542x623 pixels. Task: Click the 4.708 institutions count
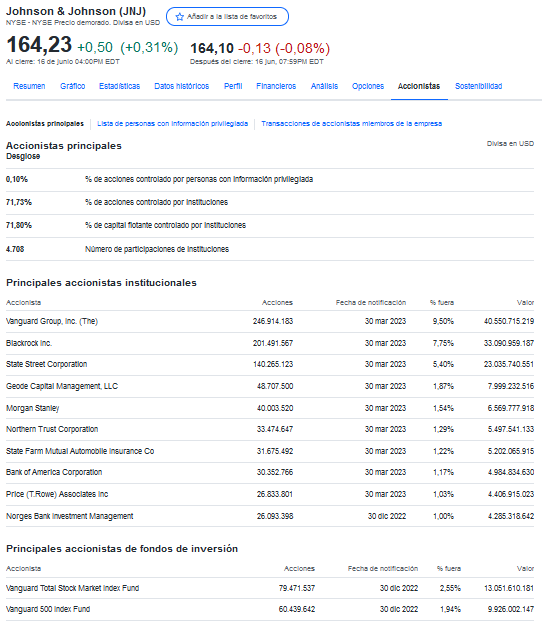coord(15,249)
